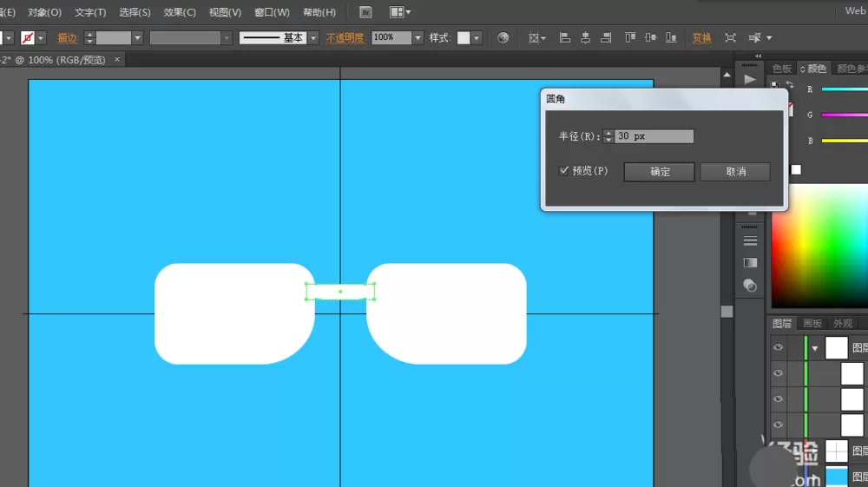Click the 半径 radius input field
Image resolution: width=868 pixels, height=487 pixels.
click(x=654, y=136)
